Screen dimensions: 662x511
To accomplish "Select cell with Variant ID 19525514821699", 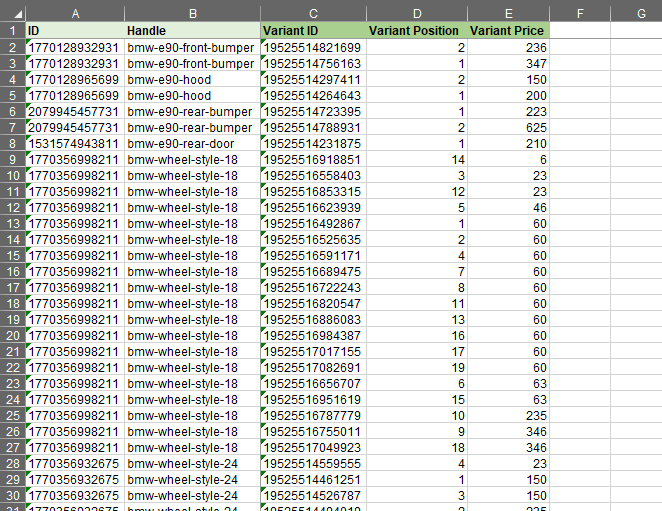I will pyautogui.click(x=313, y=47).
